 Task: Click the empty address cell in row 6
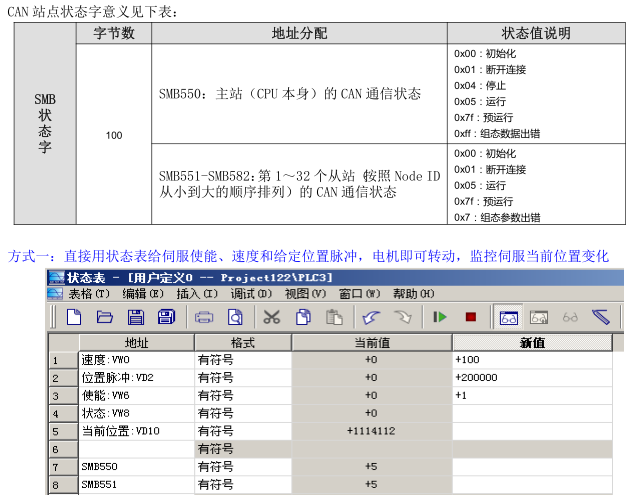tap(137, 449)
